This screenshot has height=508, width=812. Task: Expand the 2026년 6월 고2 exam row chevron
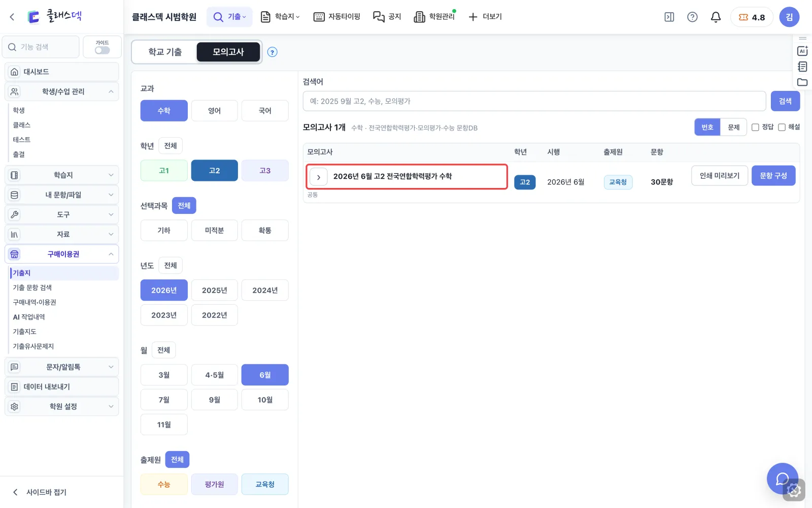[x=319, y=177]
